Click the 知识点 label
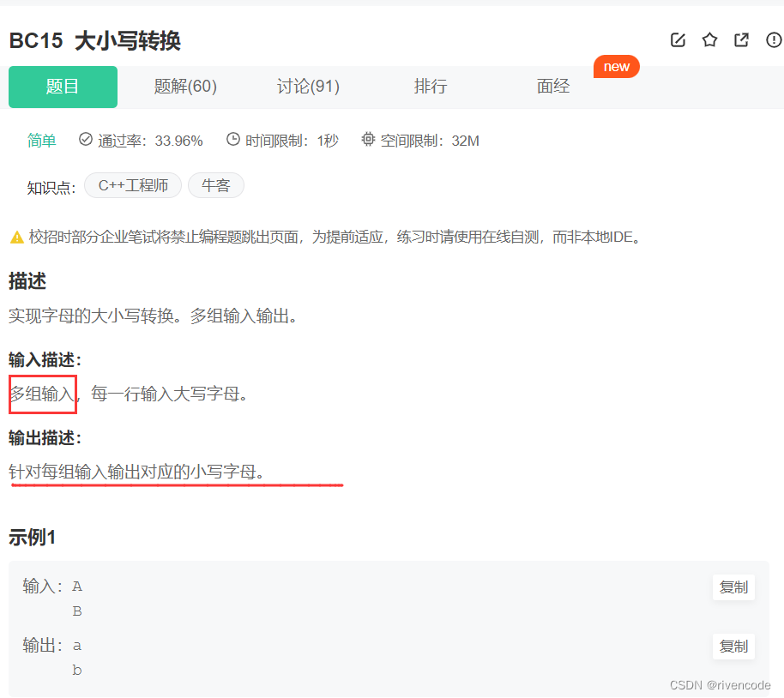This screenshot has height=698, width=784. pyautogui.click(x=51, y=188)
